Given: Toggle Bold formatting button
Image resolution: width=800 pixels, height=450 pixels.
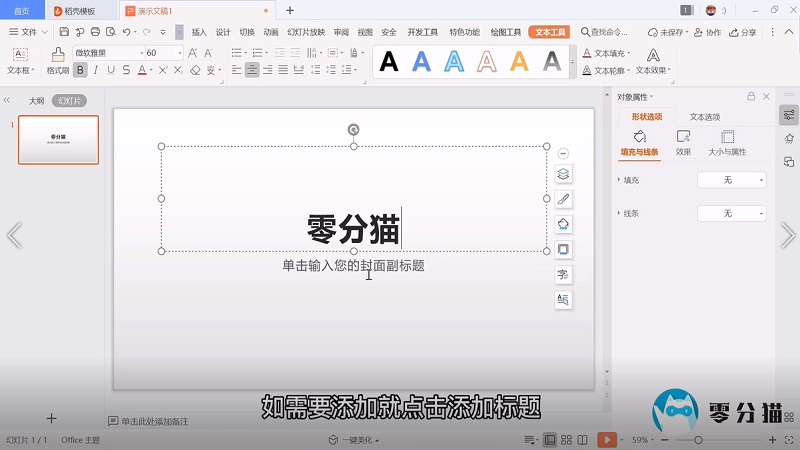Looking at the screenshot, I should [80, 70].
